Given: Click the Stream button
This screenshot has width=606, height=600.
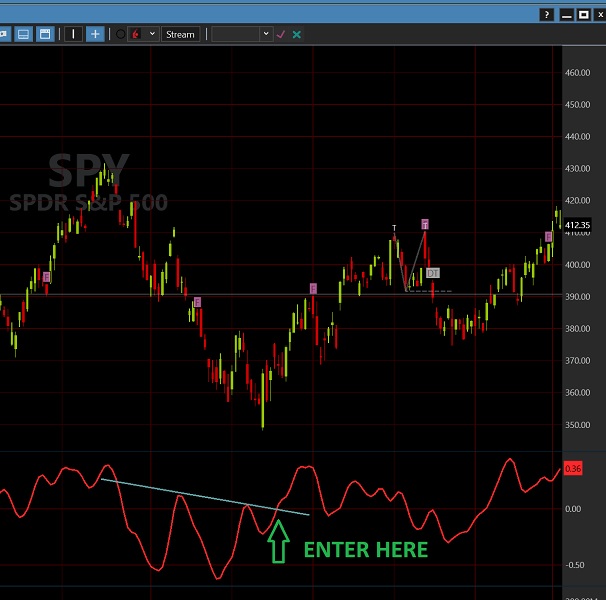Looking at the screenshot, I should 180,34.
